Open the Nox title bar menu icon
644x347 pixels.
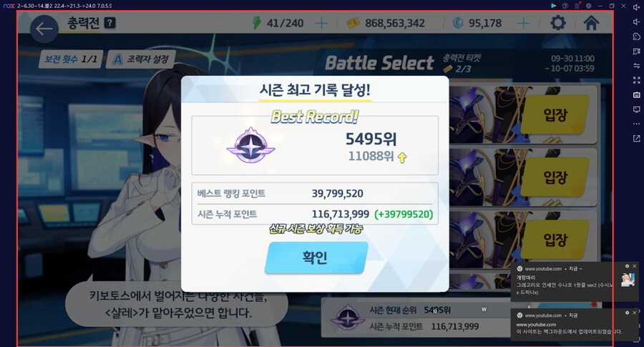[577, 6]
